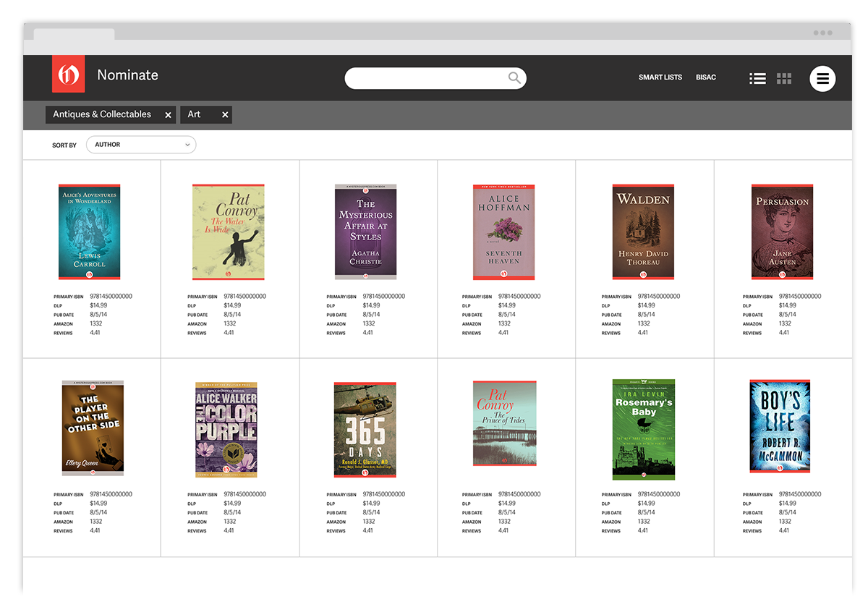Click ISBN under Alice's Adventures in Wonderland
Viewport: 868px width, 615px height.
[111, 296]
